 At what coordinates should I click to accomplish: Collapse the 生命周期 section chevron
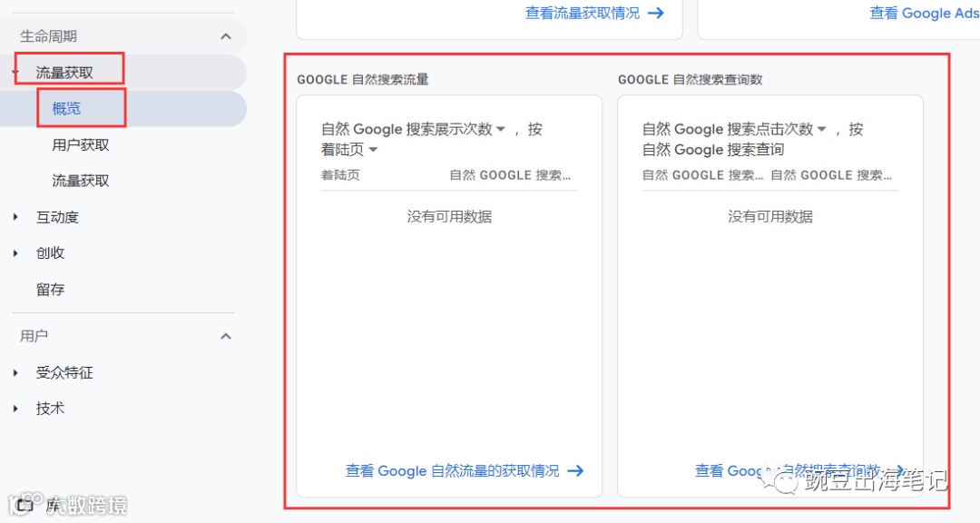226,36
